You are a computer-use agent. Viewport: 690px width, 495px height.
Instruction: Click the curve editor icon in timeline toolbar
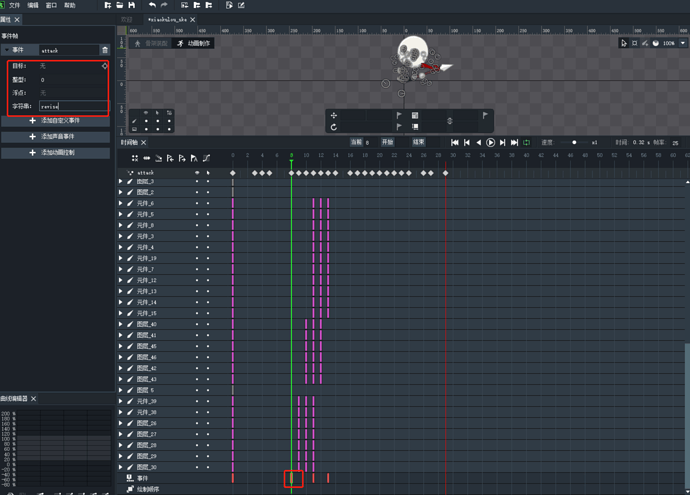[x=206, y=158]
